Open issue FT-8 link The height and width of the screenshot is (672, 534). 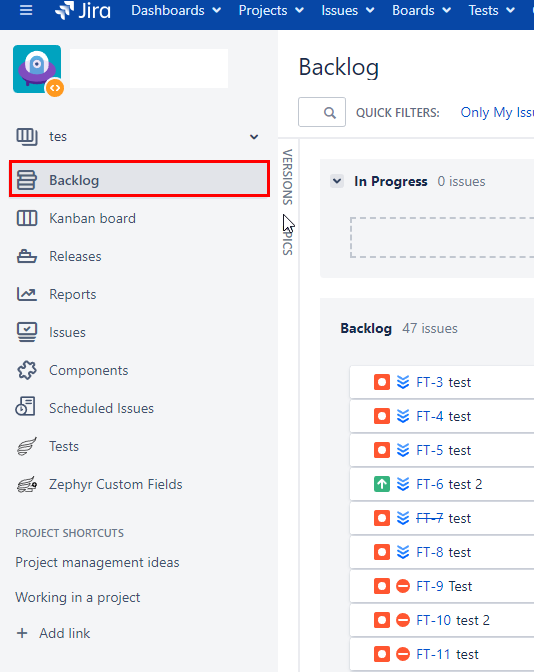click(429, 552)
